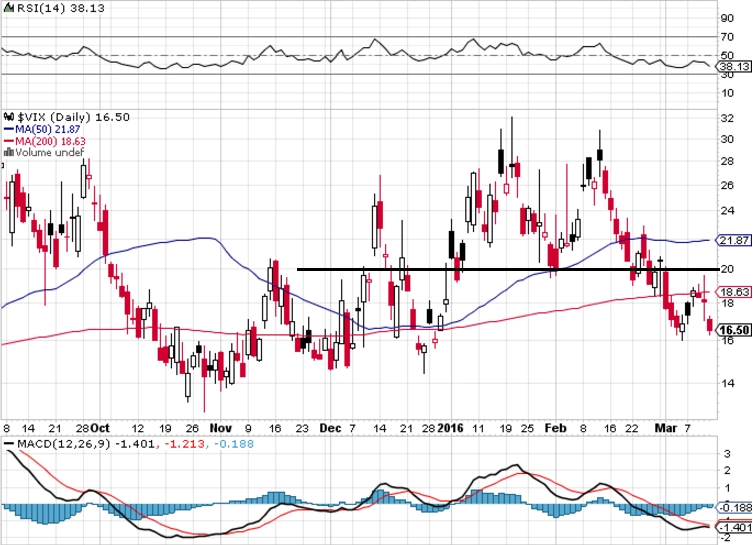Click the Nov date axis label
753x545 pixels.
221,428
